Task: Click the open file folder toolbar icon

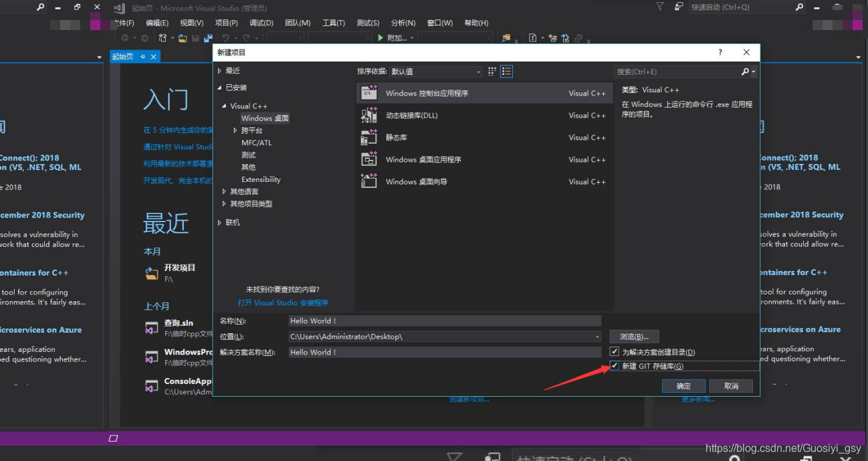Action: pyautogui.click(x=183, y=38)
